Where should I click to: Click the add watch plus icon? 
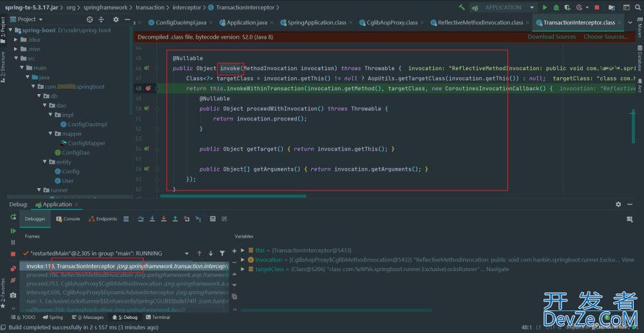pos(234,251)
